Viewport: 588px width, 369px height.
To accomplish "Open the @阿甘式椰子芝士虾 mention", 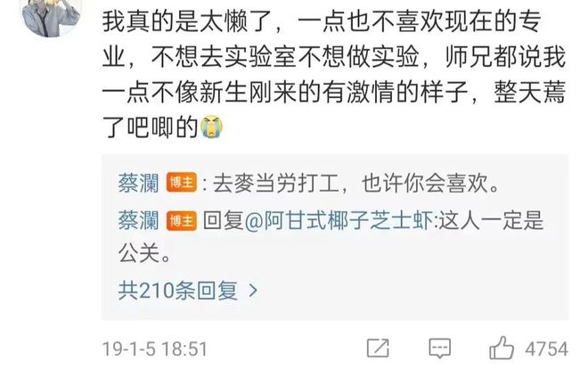I will click(339, 220).
